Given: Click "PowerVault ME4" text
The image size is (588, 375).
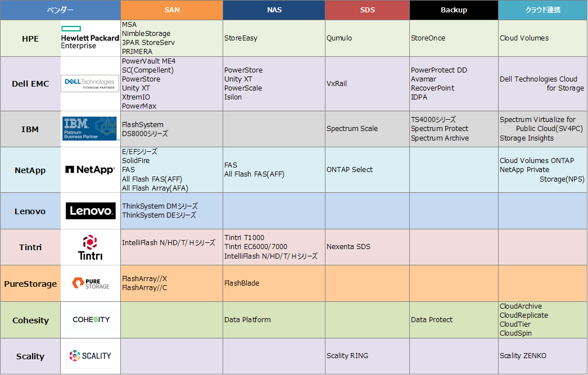Looking at the screenshot, I should pos(148,61).
